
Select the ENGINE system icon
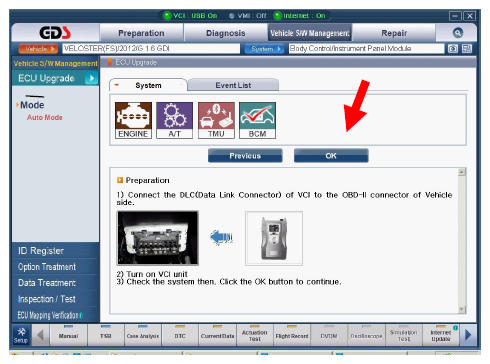point(133,120)
